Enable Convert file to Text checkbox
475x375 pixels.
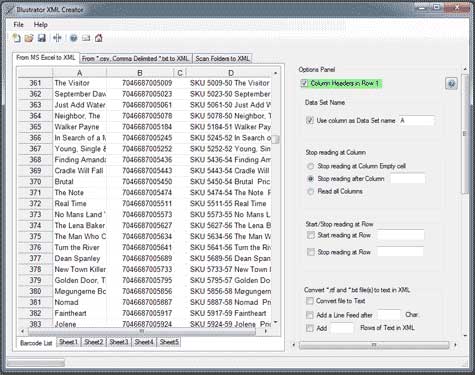click(x=310, y=301)
